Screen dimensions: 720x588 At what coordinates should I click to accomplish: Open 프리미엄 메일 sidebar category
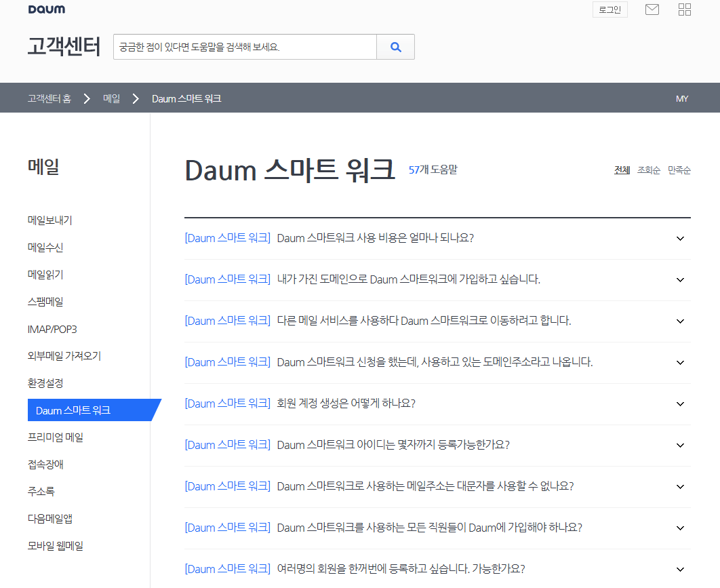(56, 437)
